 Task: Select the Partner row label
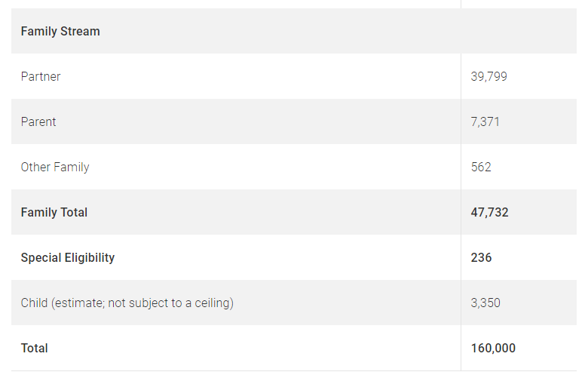click(x=41, y=77)
